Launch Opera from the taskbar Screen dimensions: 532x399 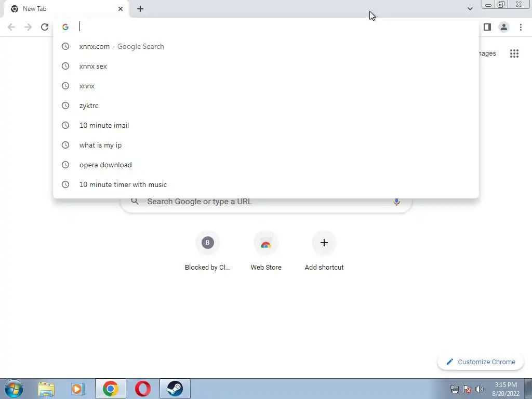[x=143, y=389]
